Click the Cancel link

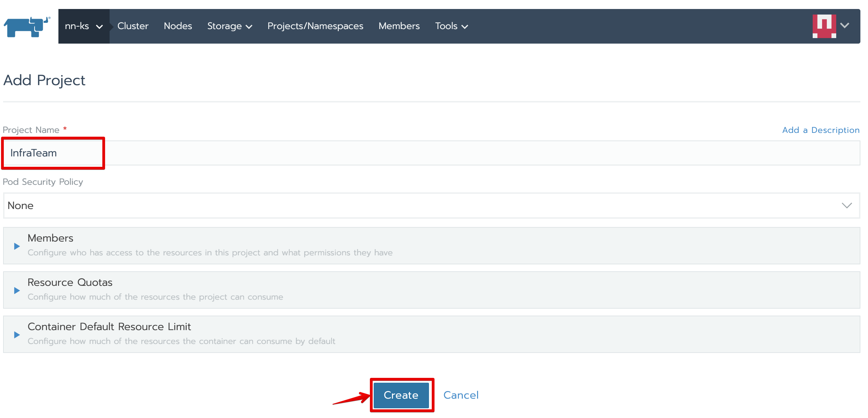(x=461, y=395)
